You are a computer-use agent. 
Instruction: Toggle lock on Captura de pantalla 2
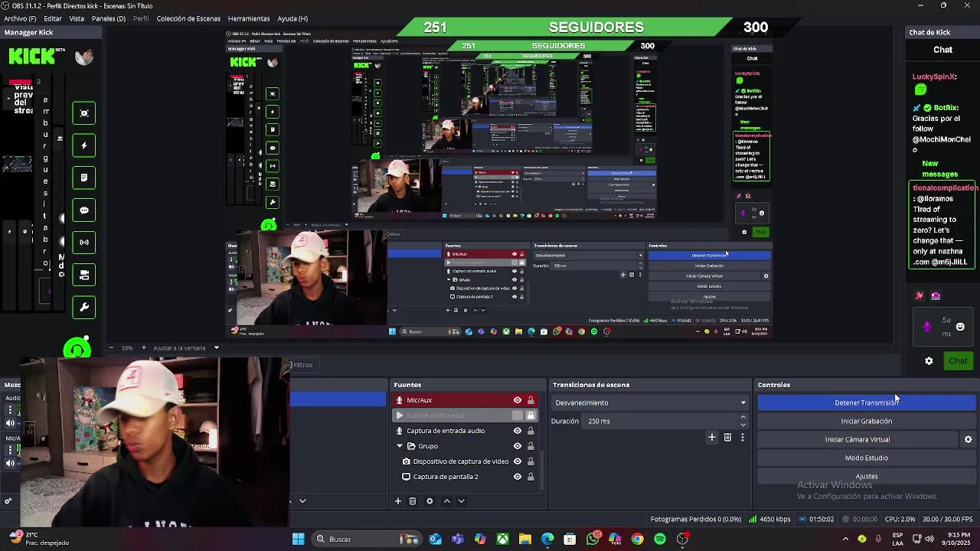[x=531, y=477]
